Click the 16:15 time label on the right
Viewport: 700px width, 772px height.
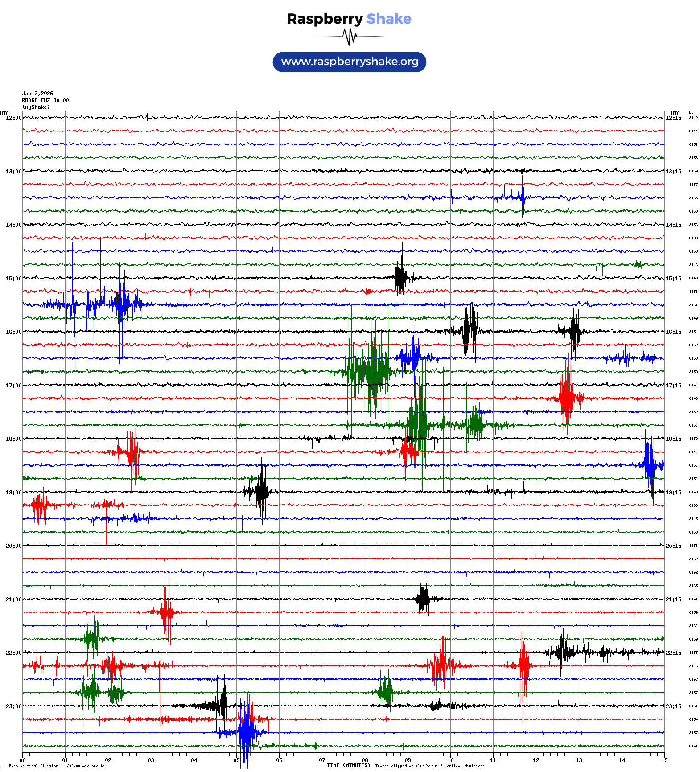673,332
